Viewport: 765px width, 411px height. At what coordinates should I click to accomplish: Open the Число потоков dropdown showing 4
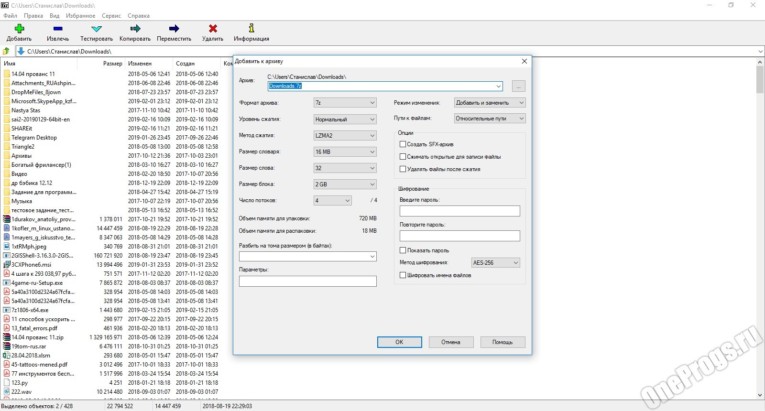point(332,201)
